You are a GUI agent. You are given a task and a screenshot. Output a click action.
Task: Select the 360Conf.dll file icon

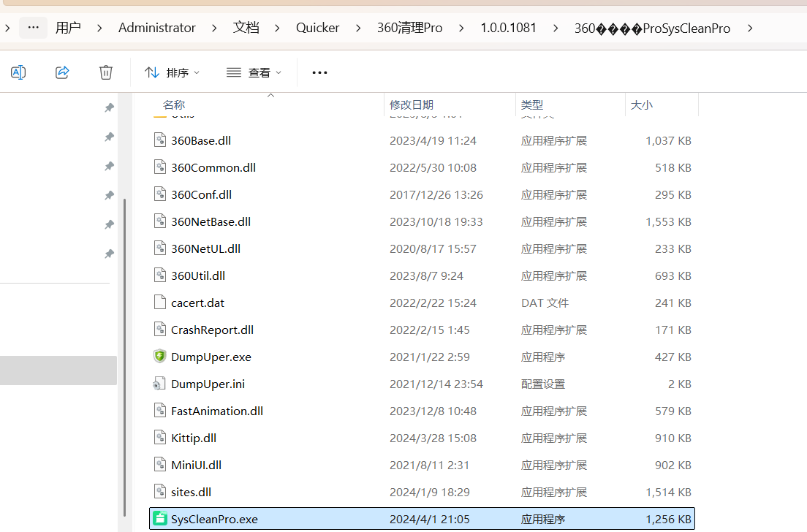[160, 194]
